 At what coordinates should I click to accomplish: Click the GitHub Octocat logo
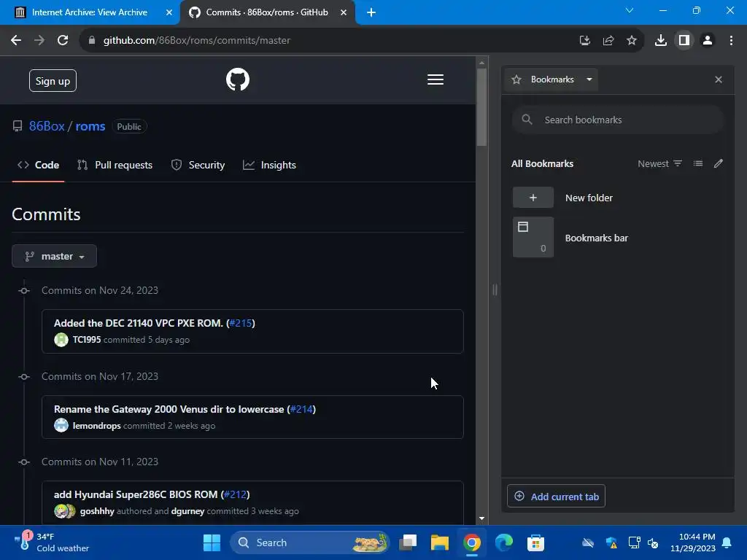click(238, 79)
